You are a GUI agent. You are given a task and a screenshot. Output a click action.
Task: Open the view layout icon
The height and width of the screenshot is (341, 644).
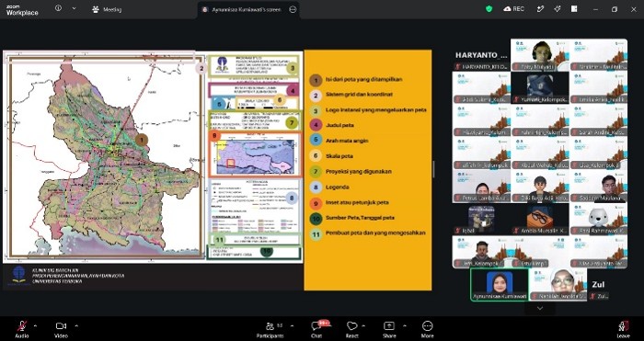574,8
